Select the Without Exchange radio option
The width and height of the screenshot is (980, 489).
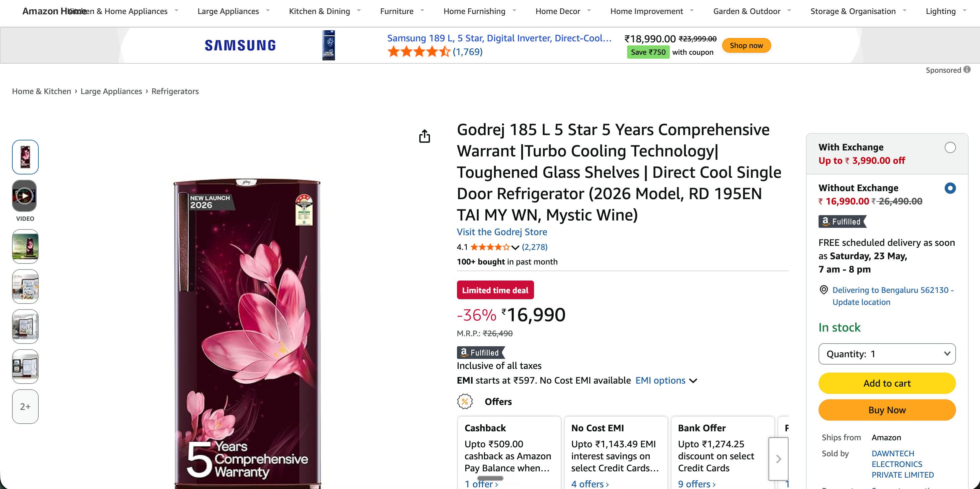coord(950,188)
